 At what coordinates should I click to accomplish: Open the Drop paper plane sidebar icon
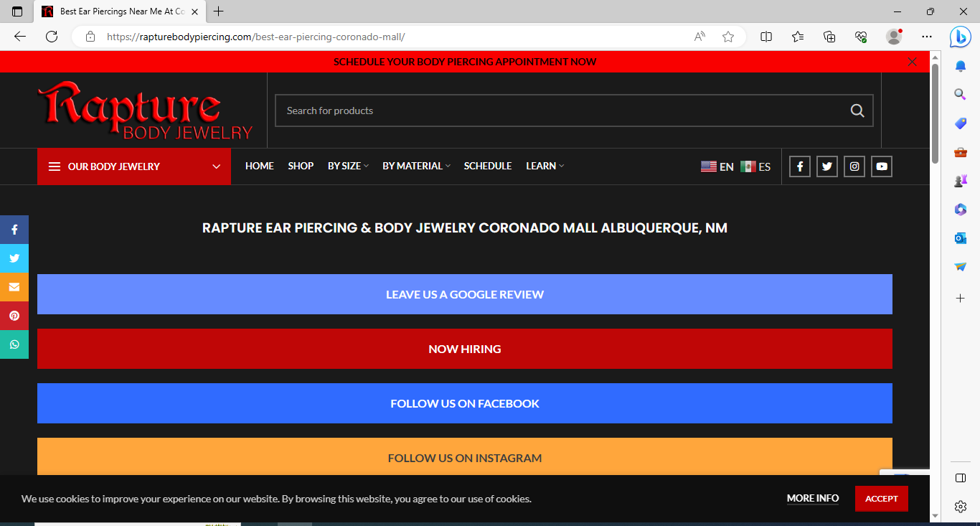(x=961, y=267)
